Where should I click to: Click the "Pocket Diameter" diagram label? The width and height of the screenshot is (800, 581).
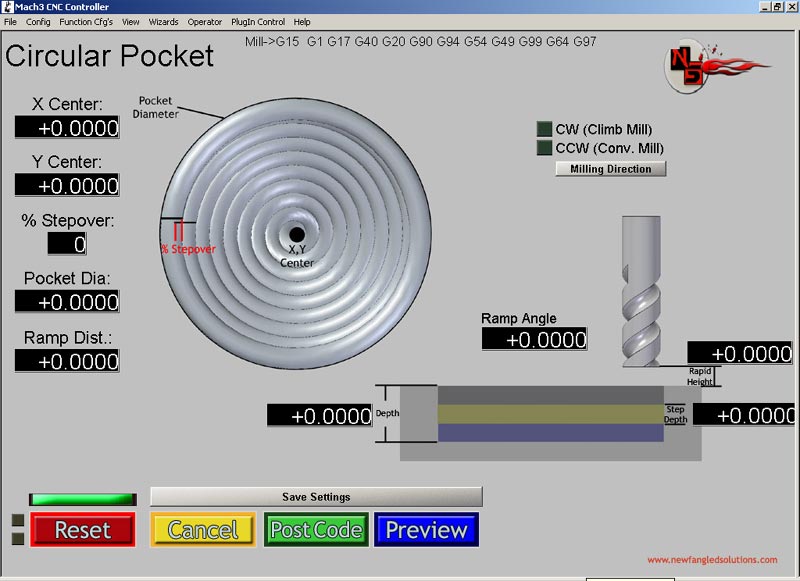tap(156, 107)
